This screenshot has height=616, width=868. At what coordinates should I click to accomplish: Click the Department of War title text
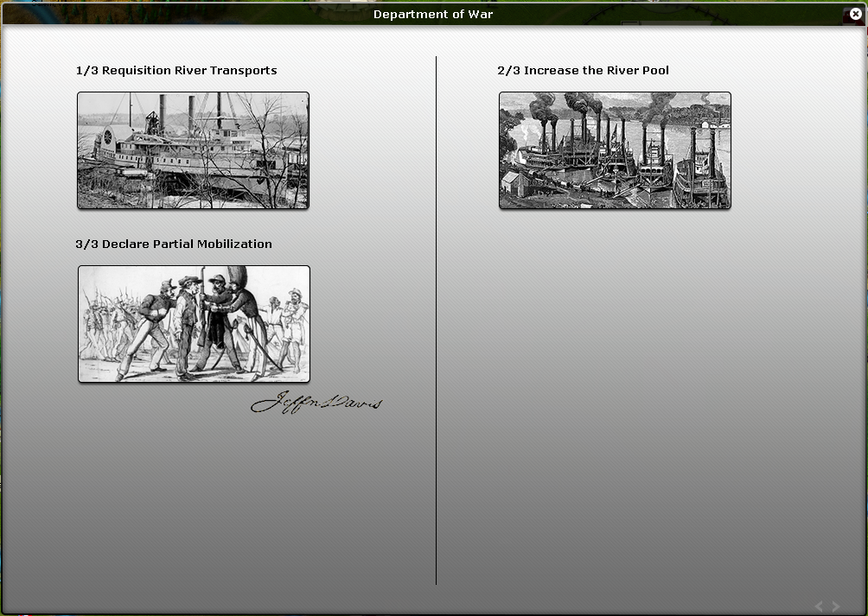pyautogui.click(x=433, y=15)
